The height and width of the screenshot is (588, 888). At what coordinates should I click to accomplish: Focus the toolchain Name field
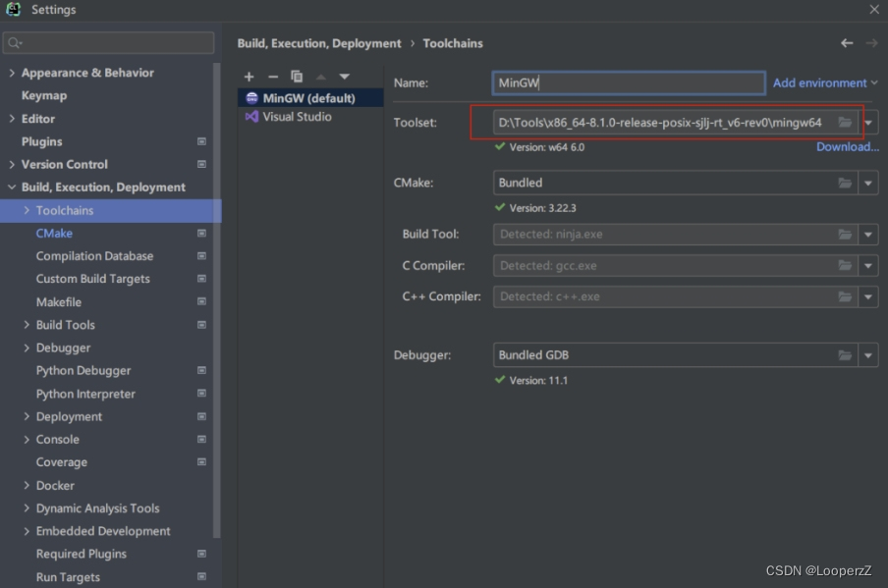tap(629, 82)
